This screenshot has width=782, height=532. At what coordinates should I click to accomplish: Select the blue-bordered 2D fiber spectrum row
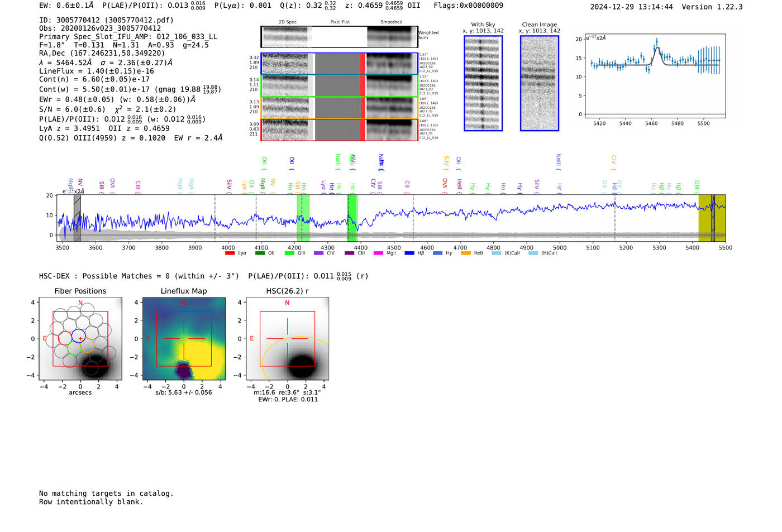340,64
